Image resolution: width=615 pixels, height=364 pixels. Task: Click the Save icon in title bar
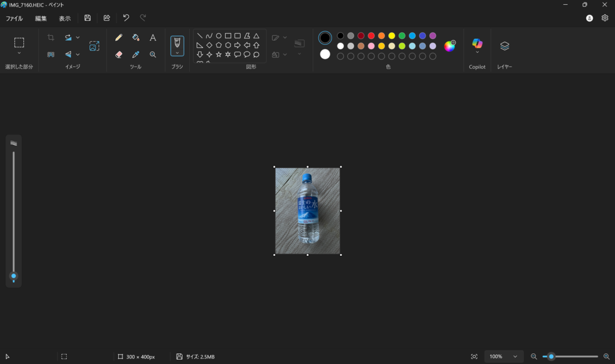(88, 18)
